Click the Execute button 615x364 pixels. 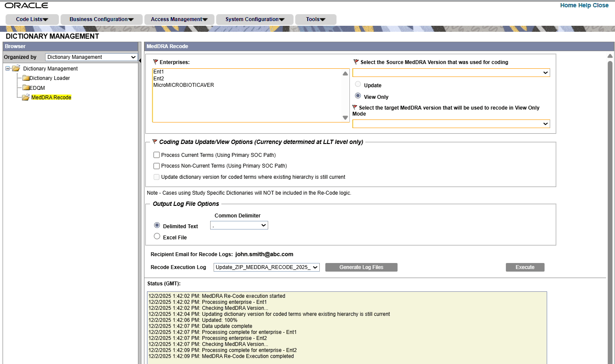pos(525,267)
